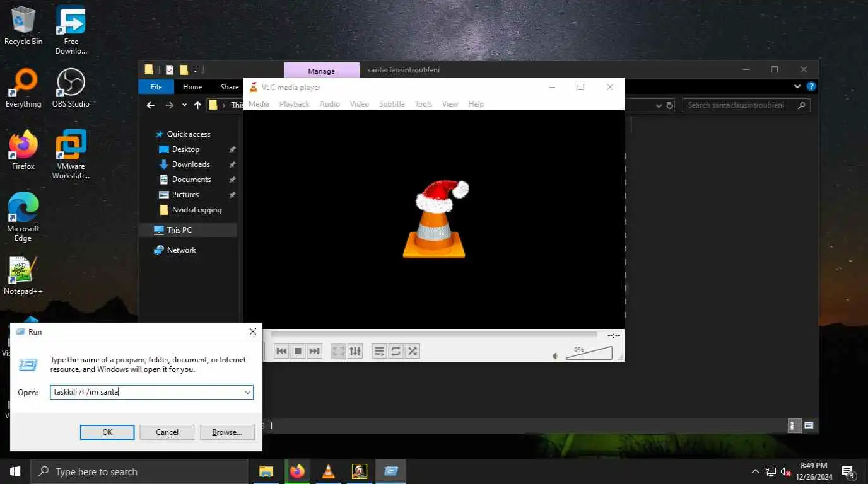The image size is (868, 484).
Task: Open File Explorer help icon
Action: point(811,87)
